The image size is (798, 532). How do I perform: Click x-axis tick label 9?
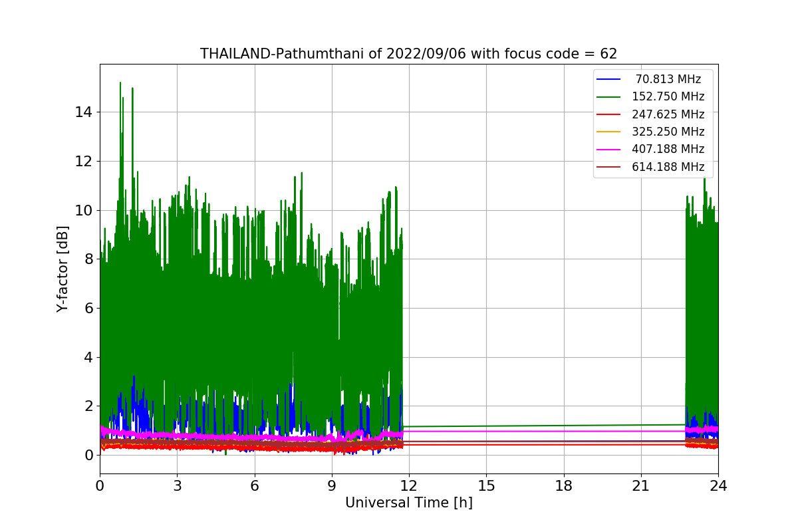pos(332,485)
